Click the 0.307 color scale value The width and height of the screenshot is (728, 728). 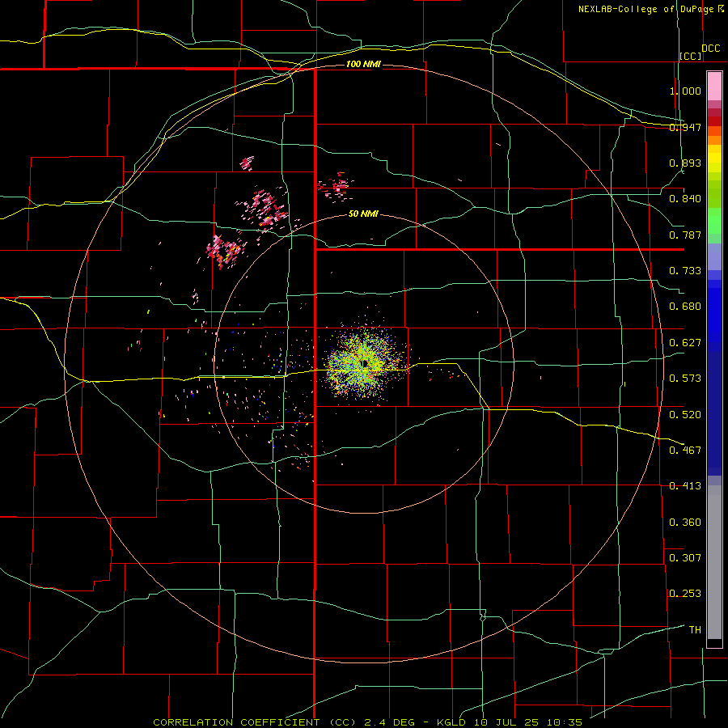(685, 557)
